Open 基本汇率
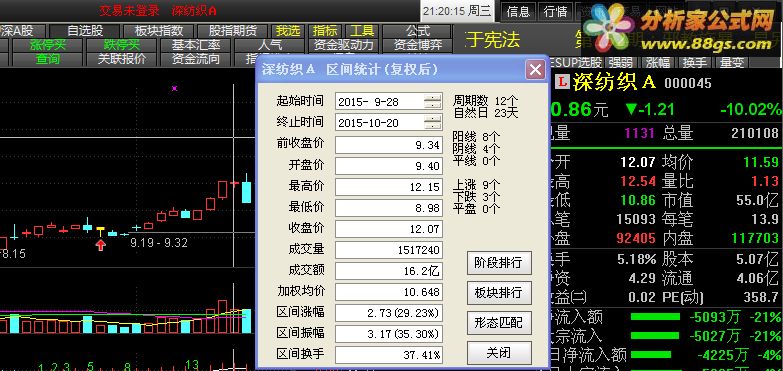 196,45
